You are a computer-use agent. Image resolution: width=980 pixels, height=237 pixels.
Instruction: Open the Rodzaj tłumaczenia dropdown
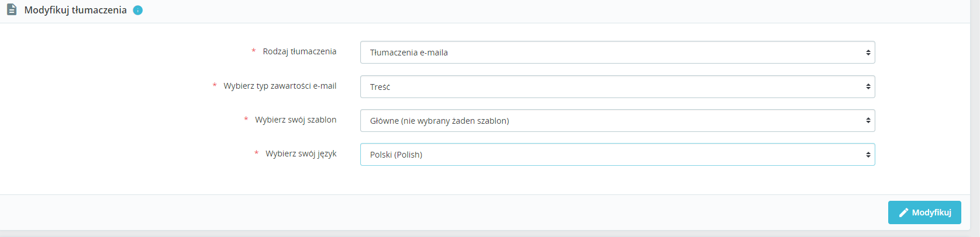point(617,53)
